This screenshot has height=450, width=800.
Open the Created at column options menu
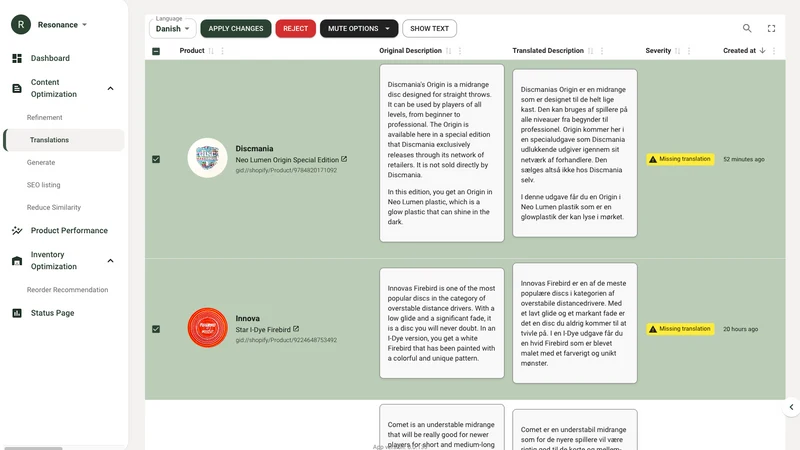pos(774,51)
